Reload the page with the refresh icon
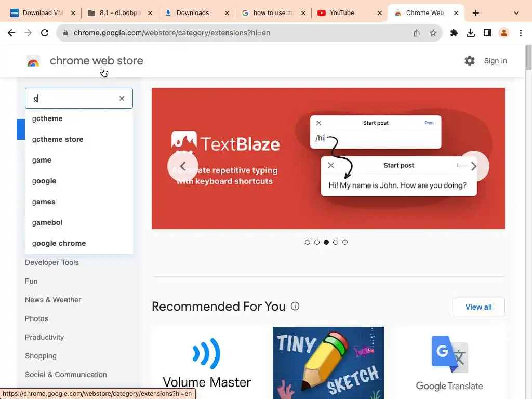The width and height of the screenshot is (532, 399). 45,33
